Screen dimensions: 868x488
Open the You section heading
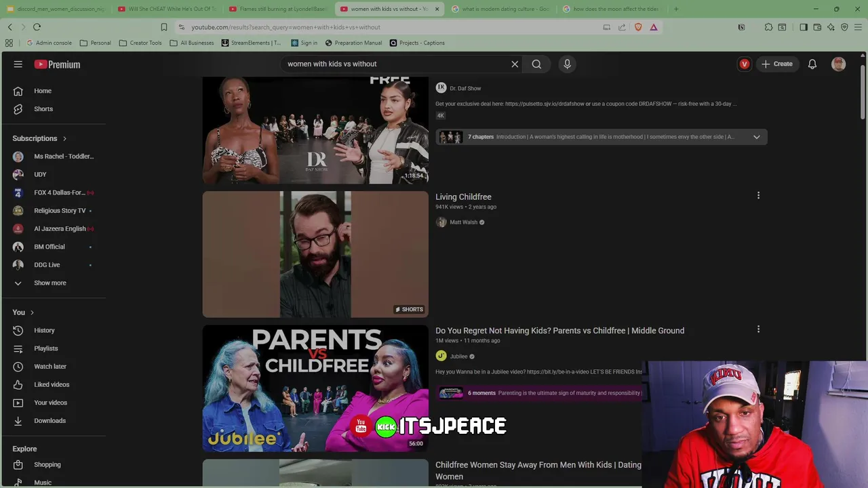(x=23, y=312)
